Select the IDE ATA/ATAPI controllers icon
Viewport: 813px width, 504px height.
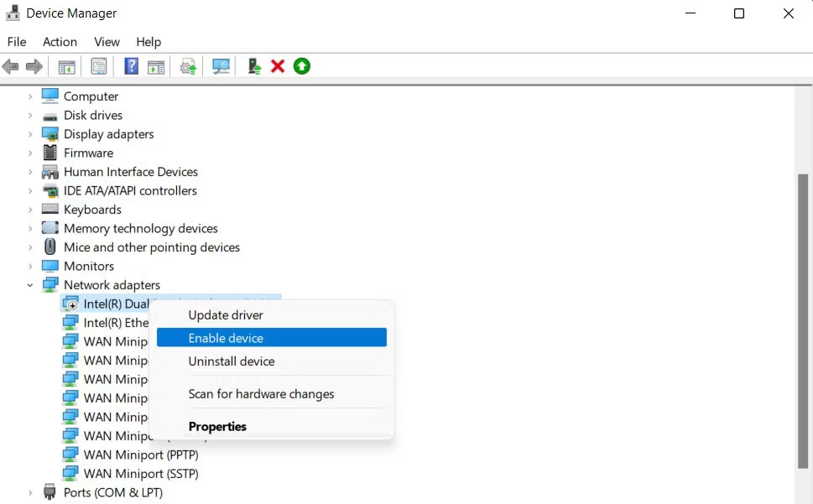click(50, 190)
